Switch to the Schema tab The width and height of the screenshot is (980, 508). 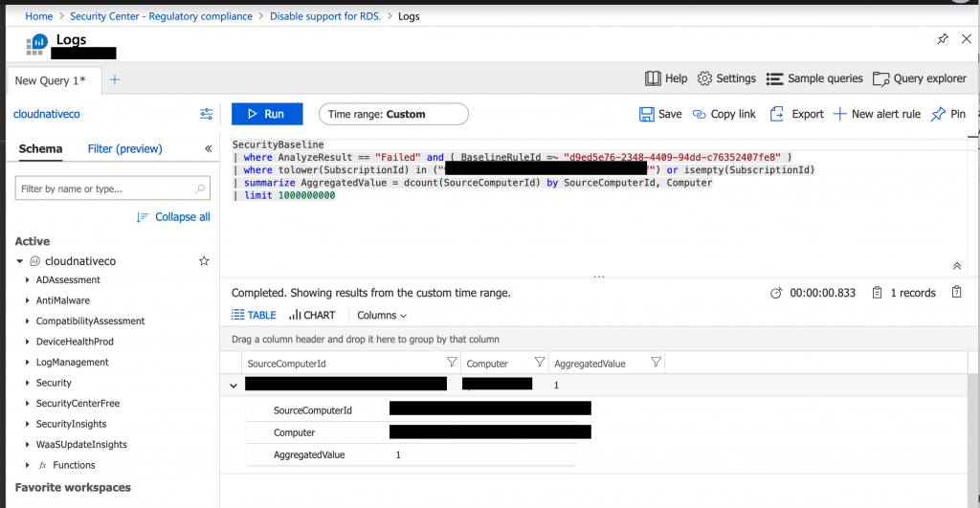[x=40, y=148]
